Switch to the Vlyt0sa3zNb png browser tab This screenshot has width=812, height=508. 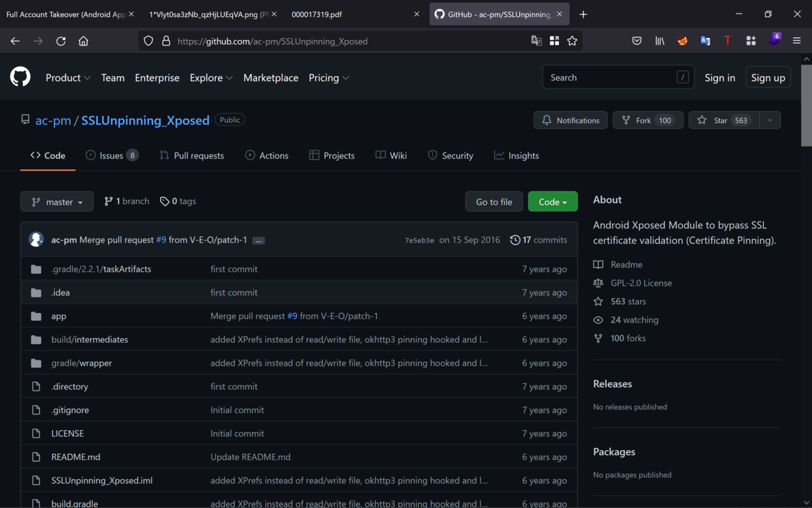tap(208, 14)
